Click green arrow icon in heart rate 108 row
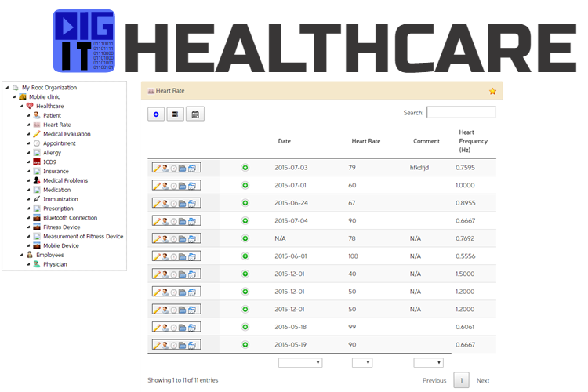Viewport: 588px width, 392px height. pyautogui.click(x=245, y=256)
